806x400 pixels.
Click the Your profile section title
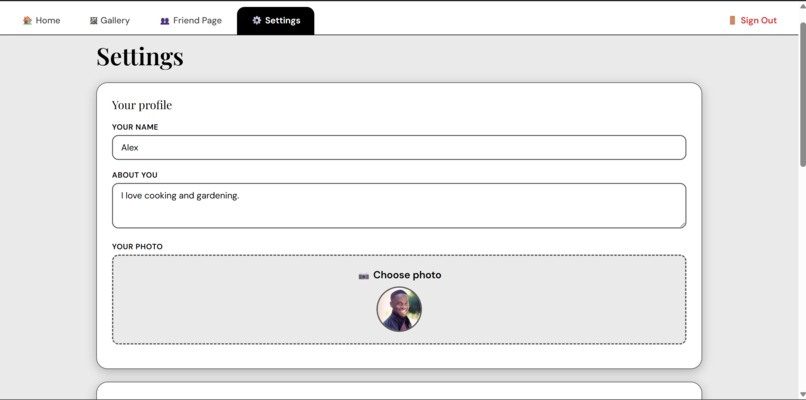pyautogui.click(x=142, y=105)
